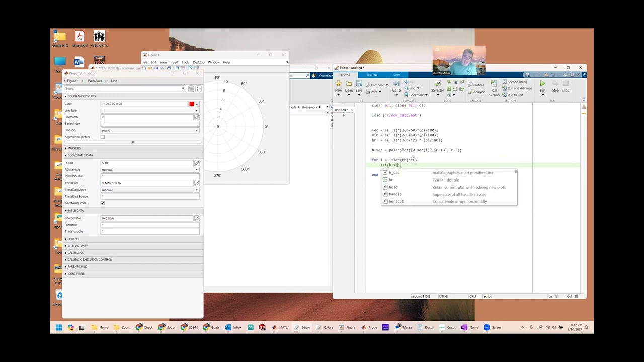This screenshot has width=644, height=362.
Task: Click the Run Section icon
Action: pyautogui.click(x=494, y=84)
